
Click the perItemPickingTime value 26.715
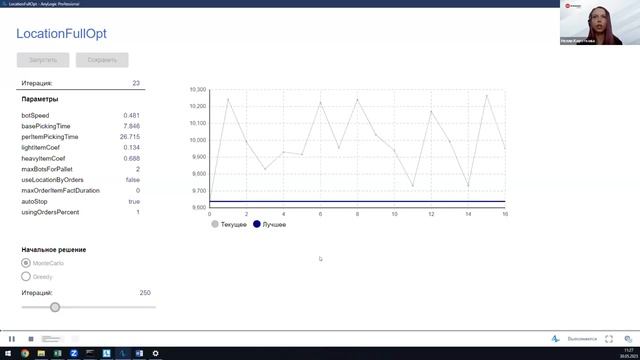[x=130, y=137]
